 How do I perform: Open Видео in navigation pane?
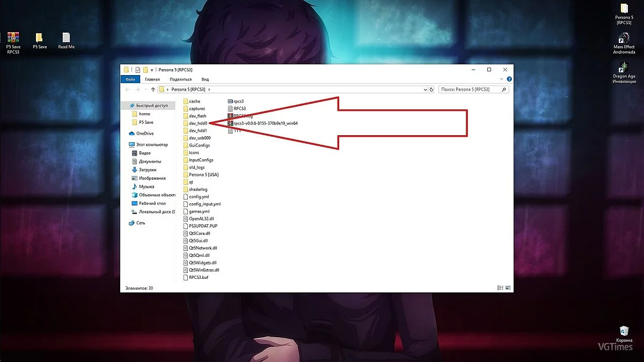click(141, 153)
